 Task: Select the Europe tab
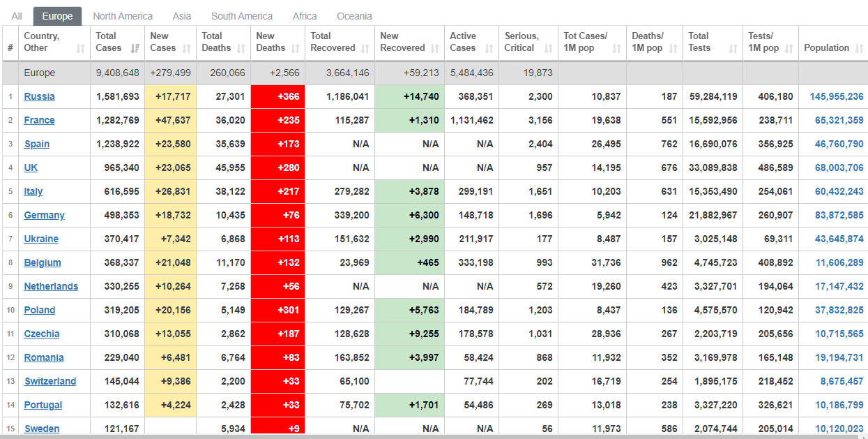click(x=57, y=16)
